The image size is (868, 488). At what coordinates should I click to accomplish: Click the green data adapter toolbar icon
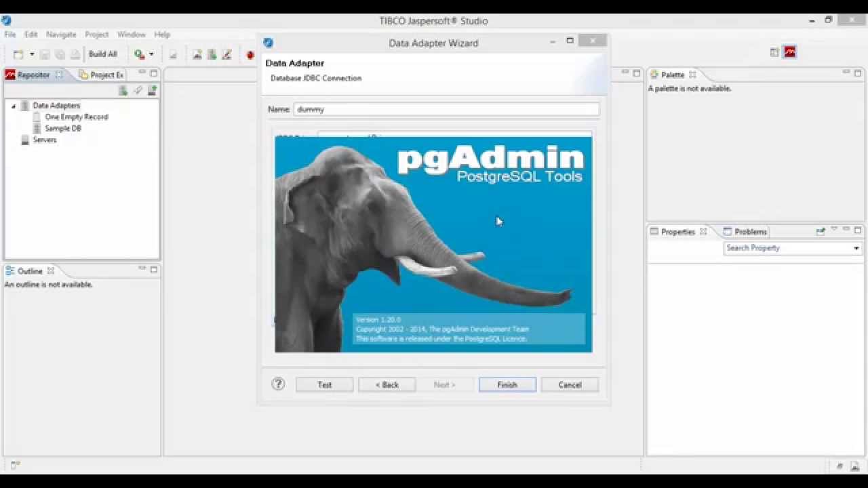click(212, 54)
